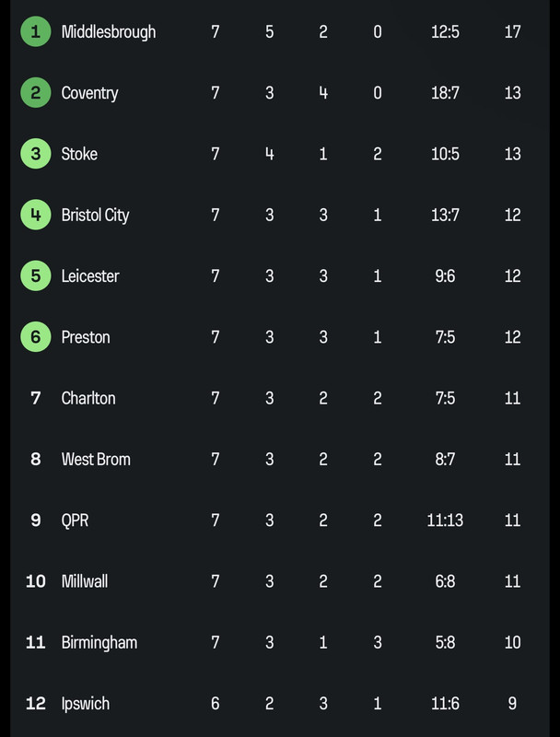Click the green position 1 badge
560x737 pixels.
(36, 31)
